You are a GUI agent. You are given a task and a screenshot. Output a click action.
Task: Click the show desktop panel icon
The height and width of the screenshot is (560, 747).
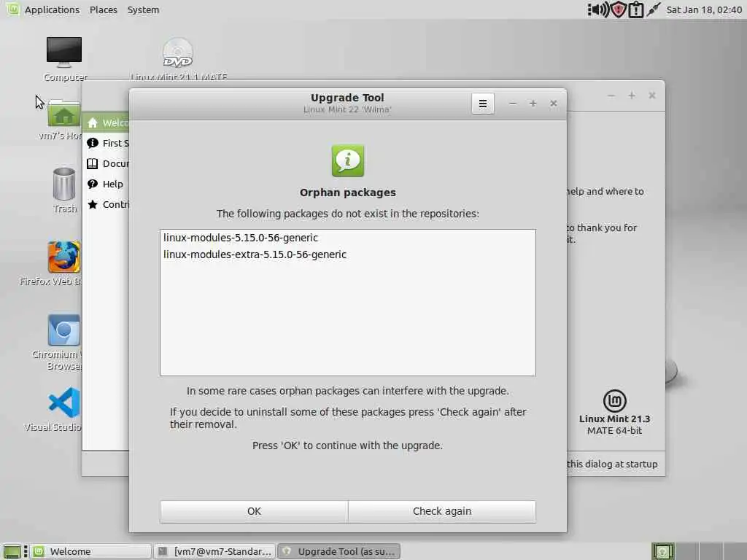click(x=12, y=551)
